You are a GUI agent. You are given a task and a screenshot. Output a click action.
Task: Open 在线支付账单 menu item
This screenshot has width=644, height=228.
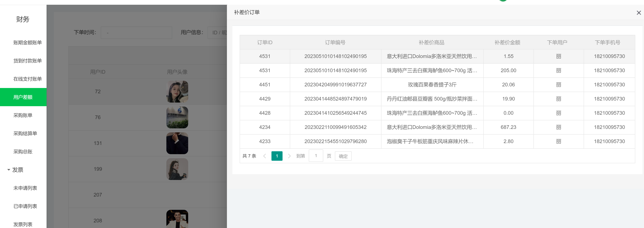[x=27, y=79]
